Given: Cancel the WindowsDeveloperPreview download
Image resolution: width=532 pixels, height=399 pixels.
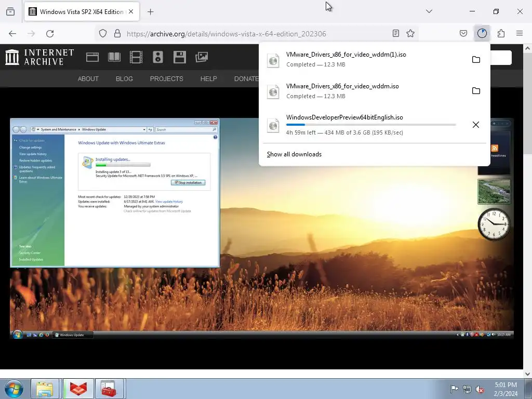Looking at the screenshot, I should (476, 125).
